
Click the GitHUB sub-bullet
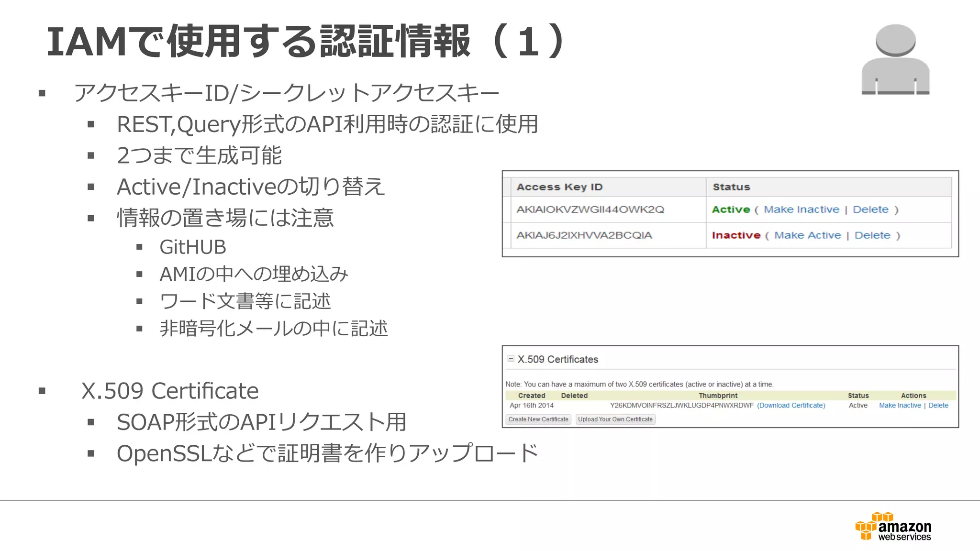pos(193,247)
